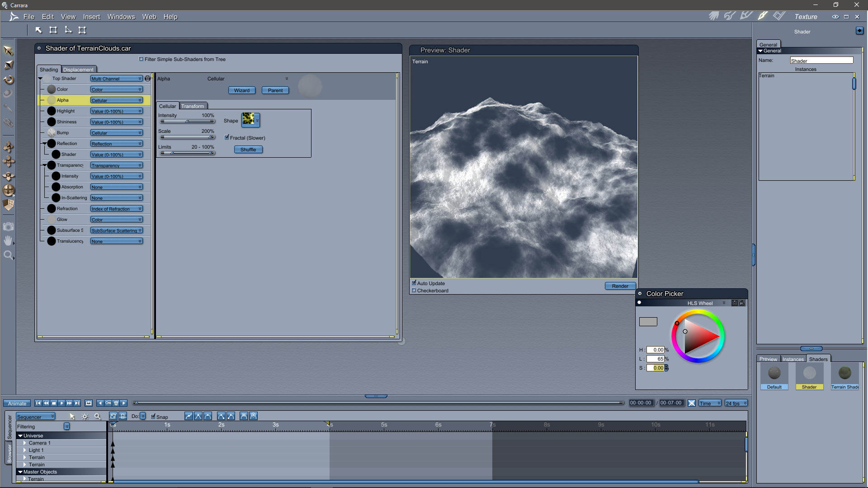Switch to the Render room film icon
This screenshot has height=488, width=868.
[779, 16]
